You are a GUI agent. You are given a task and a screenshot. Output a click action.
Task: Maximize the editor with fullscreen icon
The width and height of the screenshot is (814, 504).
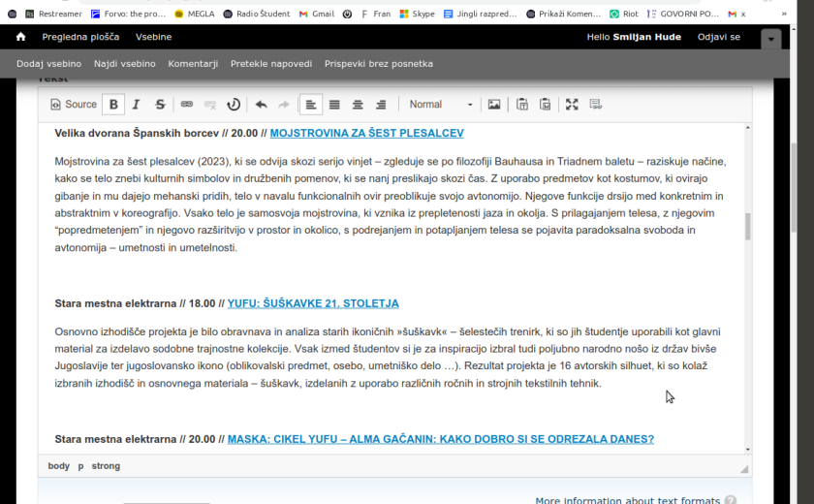[x=572, y=105]
